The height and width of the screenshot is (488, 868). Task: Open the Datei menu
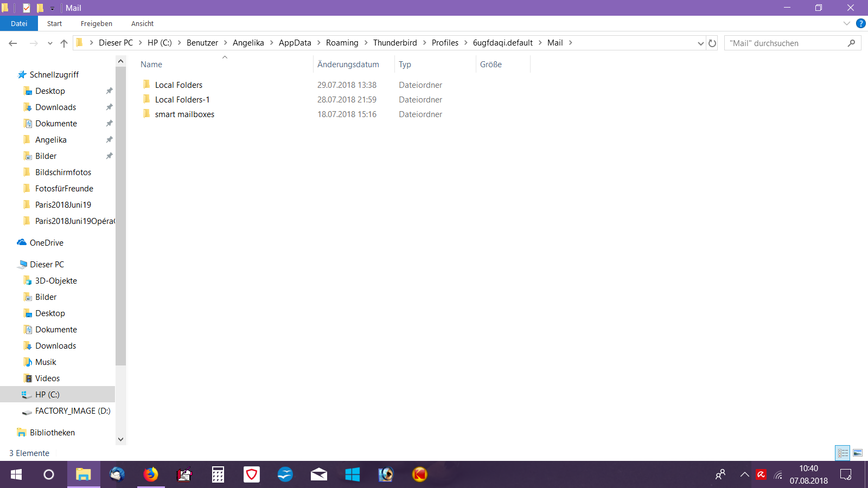point(19,23)
